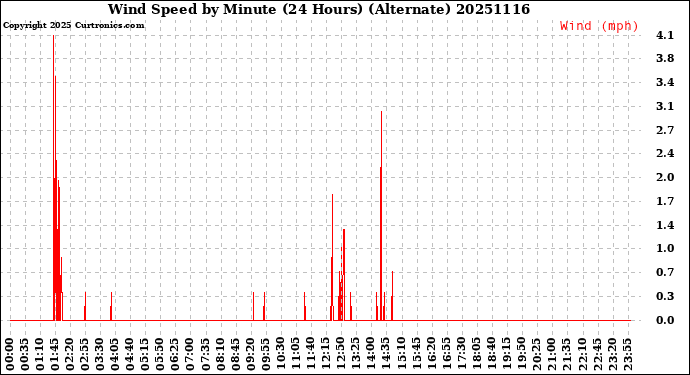Click the 09:55 time axis label
690x375 pixels.
(x=265, y=355)
